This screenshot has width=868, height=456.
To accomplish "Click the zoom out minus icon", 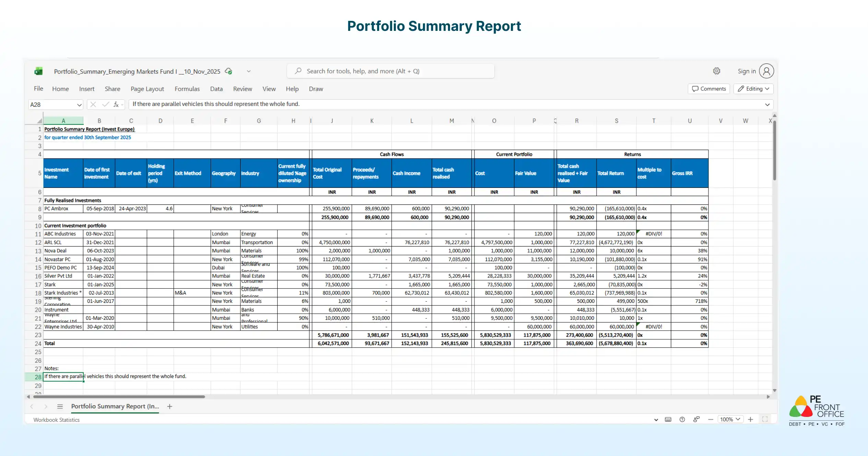I will tap(711, 419).
